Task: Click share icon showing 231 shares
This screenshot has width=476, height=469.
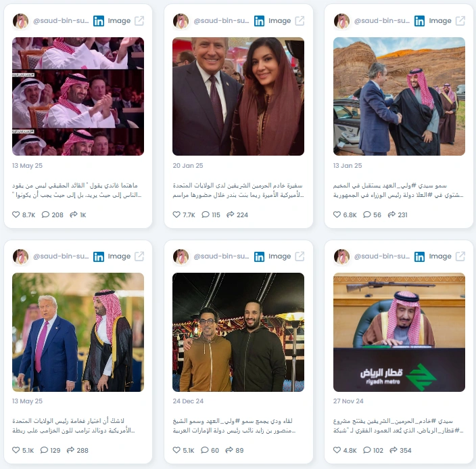Action: click(391, 215)
